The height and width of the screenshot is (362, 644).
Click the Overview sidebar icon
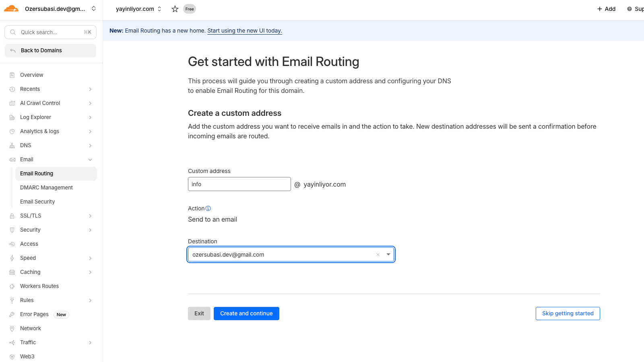12,75
